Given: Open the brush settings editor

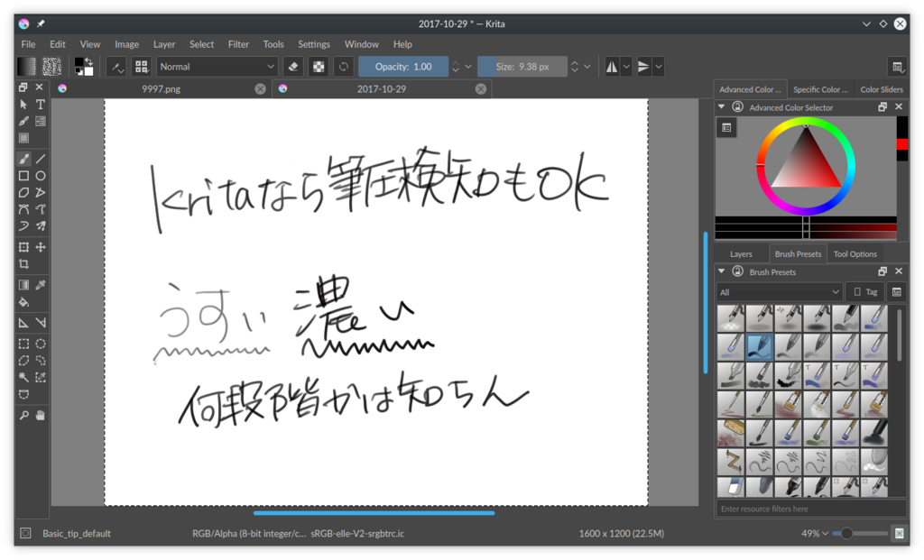Looking at the screenshot, I should point(117,67).
